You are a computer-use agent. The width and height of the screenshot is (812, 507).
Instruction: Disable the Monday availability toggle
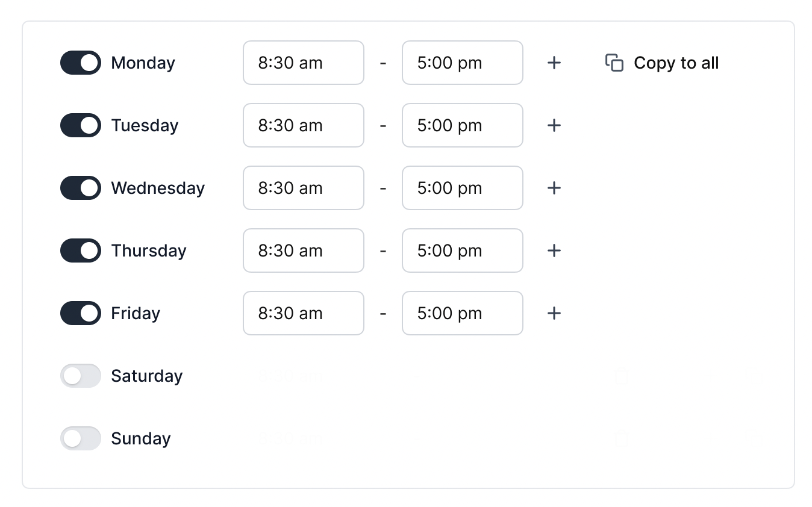80,63
